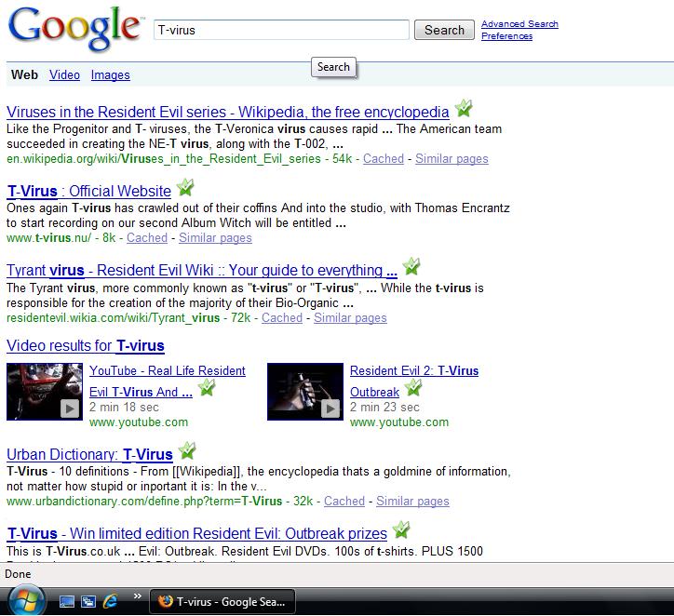674x616 pixels.
Task: Play the Resident Evil 2 Outbreak video thumbnail
Action: coord(305,392)
